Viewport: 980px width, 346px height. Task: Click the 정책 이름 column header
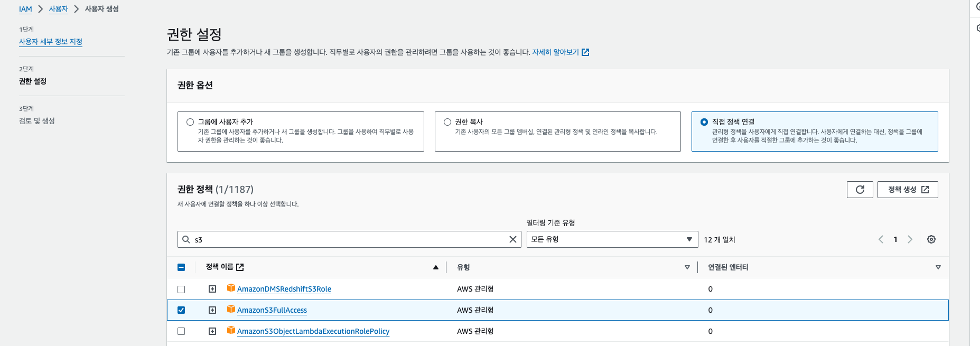220,267
